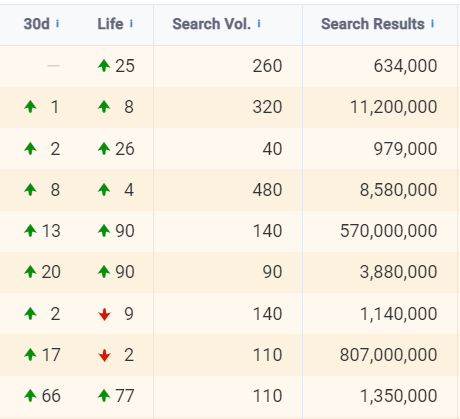Click green up arrow beside Life 77
The image size is (460, 419).
pos(104,396)
